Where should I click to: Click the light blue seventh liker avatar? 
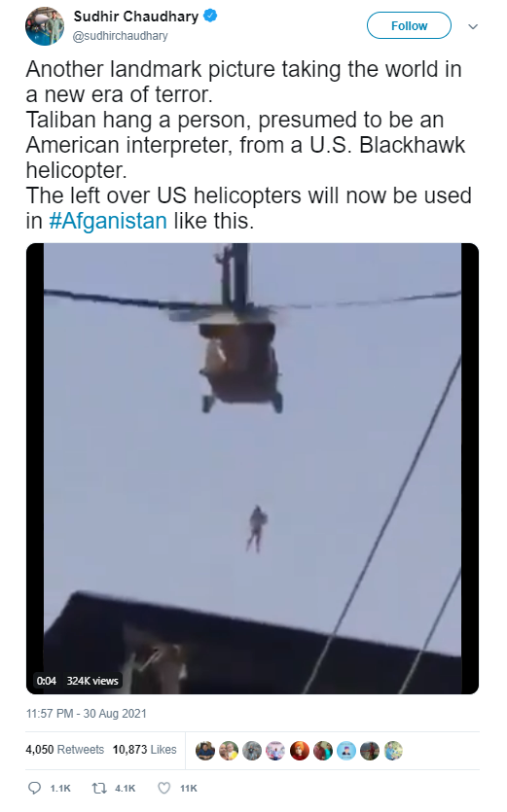[x=346, y=751]
